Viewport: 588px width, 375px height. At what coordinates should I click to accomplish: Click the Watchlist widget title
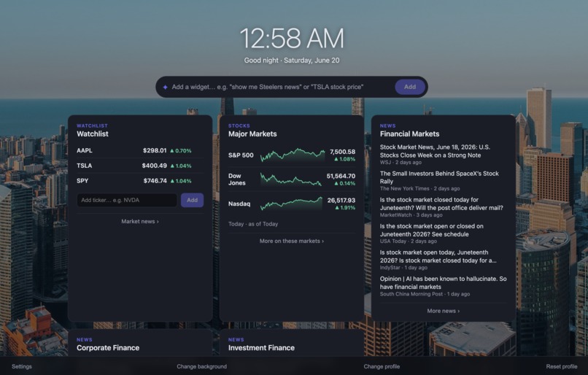pos(92,134)
